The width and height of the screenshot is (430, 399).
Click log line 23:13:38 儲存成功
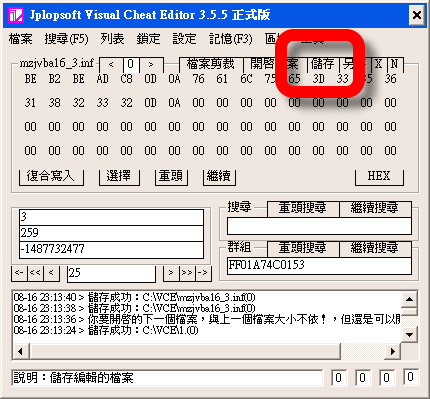click(x=134, y=308)
